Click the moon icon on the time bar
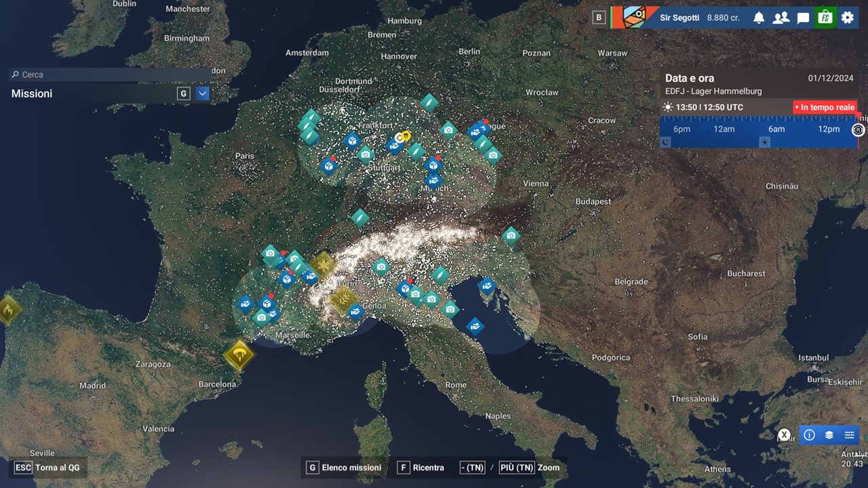The width and height of the screenshot is (868, 488). pyautogui.click(x=666, y=141)
